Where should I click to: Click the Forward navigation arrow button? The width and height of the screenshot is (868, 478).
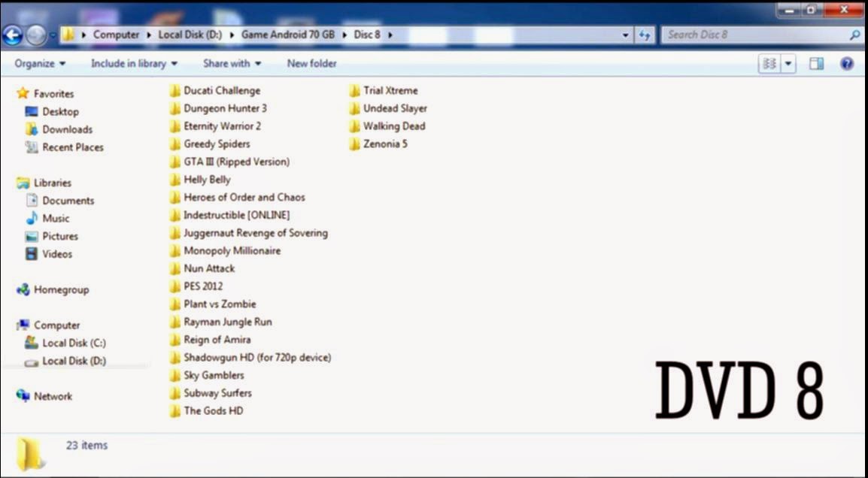coord(36,35)
